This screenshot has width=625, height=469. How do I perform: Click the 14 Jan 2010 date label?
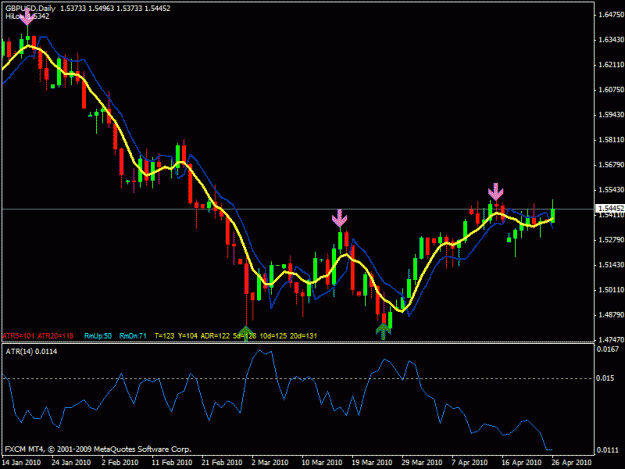point(21,463)
